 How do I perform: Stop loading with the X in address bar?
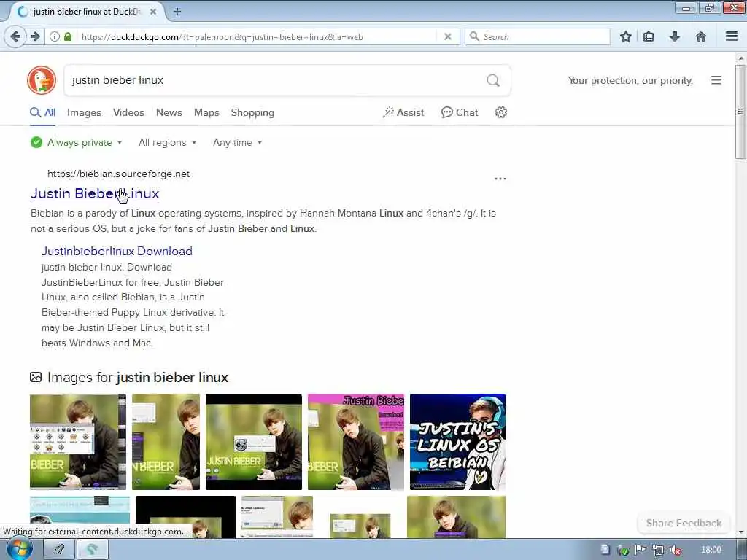click(447, 36)
